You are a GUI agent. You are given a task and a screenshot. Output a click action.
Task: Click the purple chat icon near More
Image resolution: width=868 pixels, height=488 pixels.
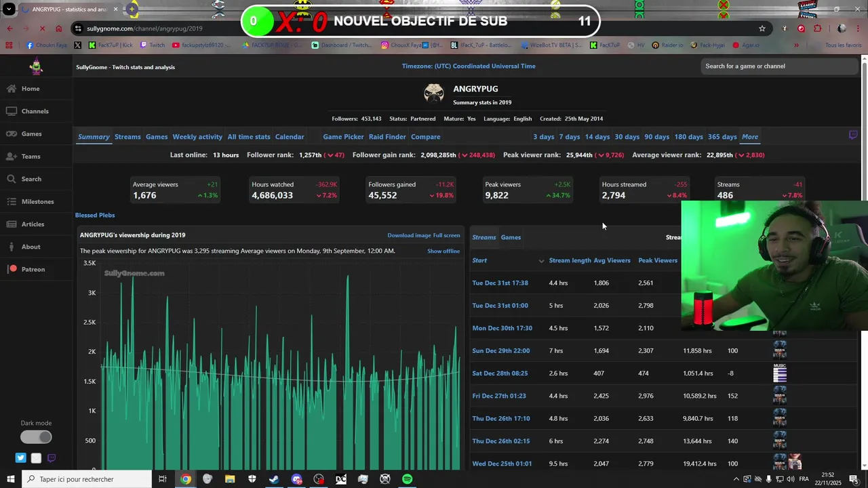854,135
